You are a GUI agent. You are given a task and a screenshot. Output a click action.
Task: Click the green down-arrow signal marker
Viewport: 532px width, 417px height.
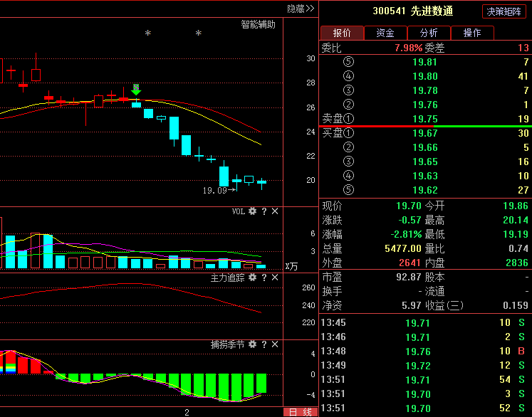pos(136,90)
